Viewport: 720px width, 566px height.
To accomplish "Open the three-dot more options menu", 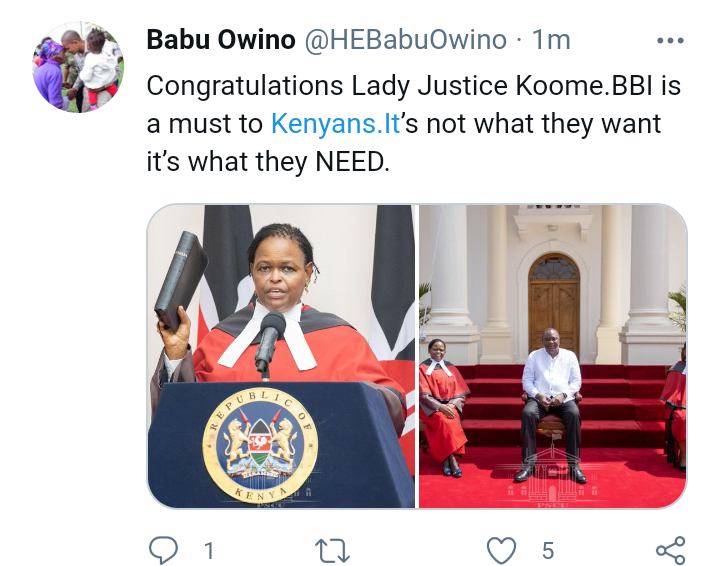I will point(670,41).
